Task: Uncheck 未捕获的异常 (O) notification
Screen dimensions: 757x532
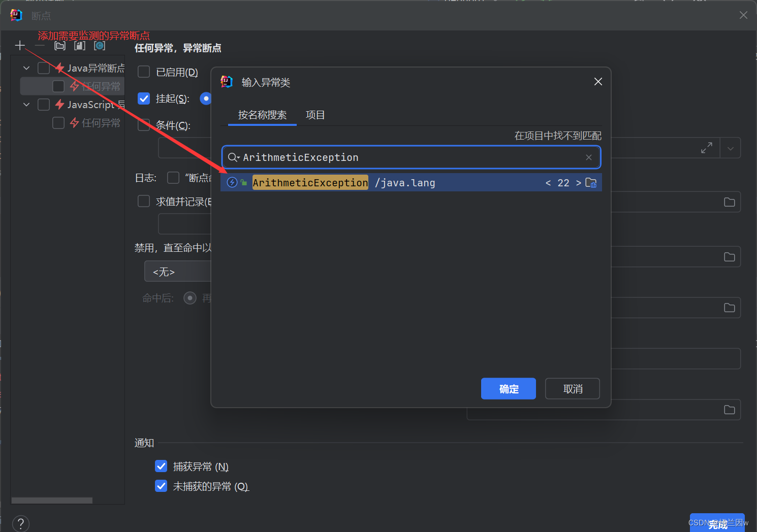Action: [x=161, y=486]
